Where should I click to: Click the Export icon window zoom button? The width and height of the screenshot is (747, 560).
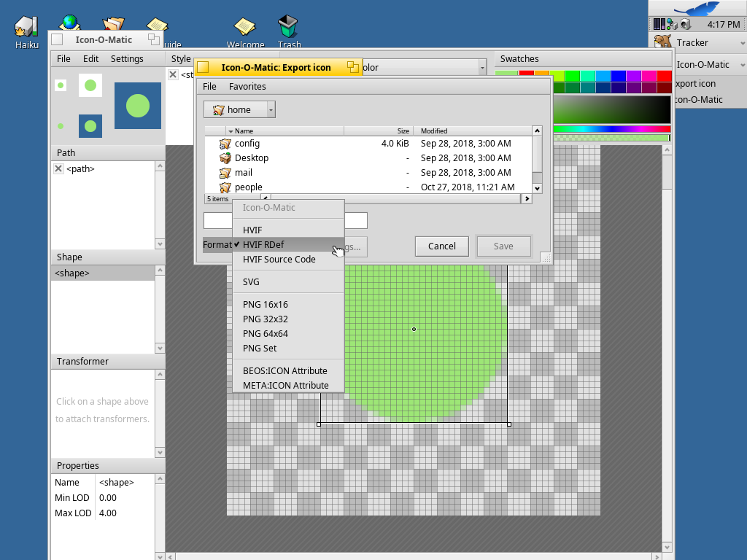[352, 67]
